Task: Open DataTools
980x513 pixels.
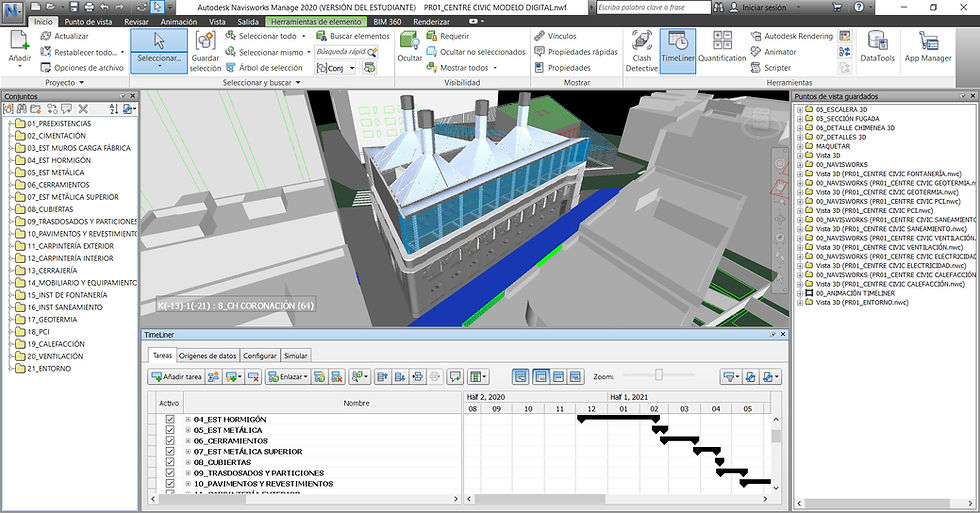Action: coord(878,47)
